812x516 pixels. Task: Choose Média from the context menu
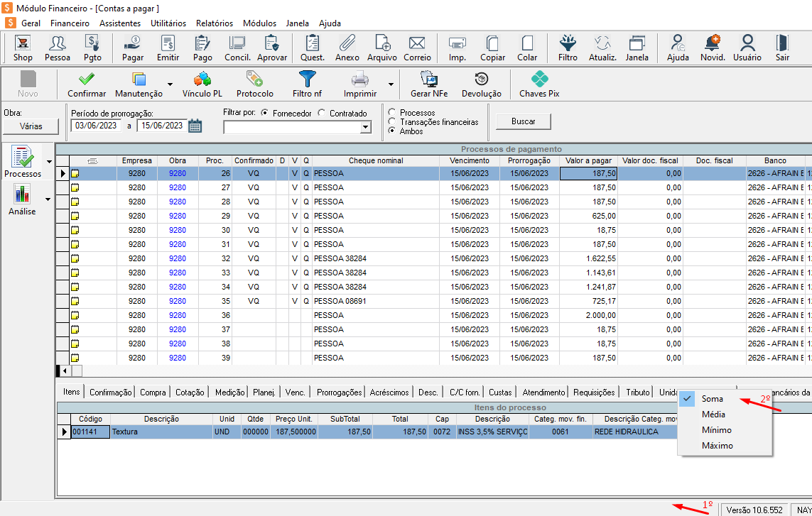pyautogui.click(x=713, y=415)
